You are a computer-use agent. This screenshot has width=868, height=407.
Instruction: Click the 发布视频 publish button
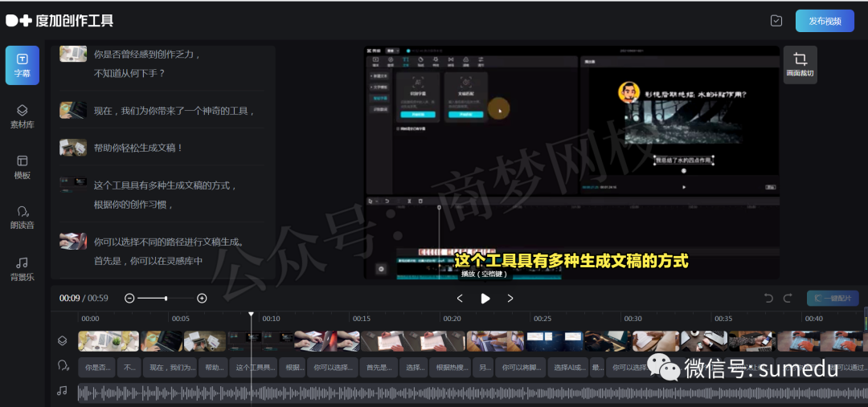tap(825, 21)
